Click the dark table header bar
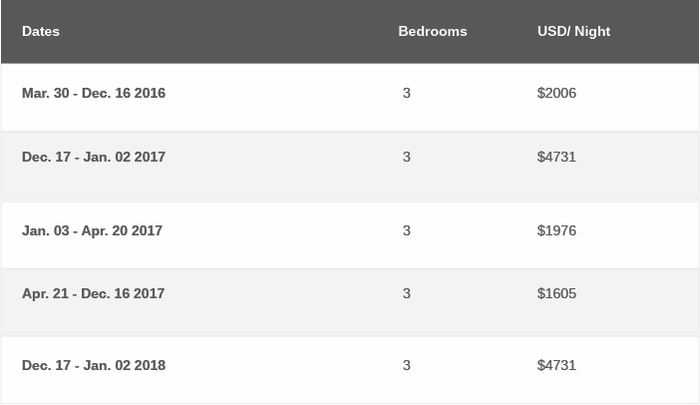Screen dimensions: 700x405 point(350,31)
